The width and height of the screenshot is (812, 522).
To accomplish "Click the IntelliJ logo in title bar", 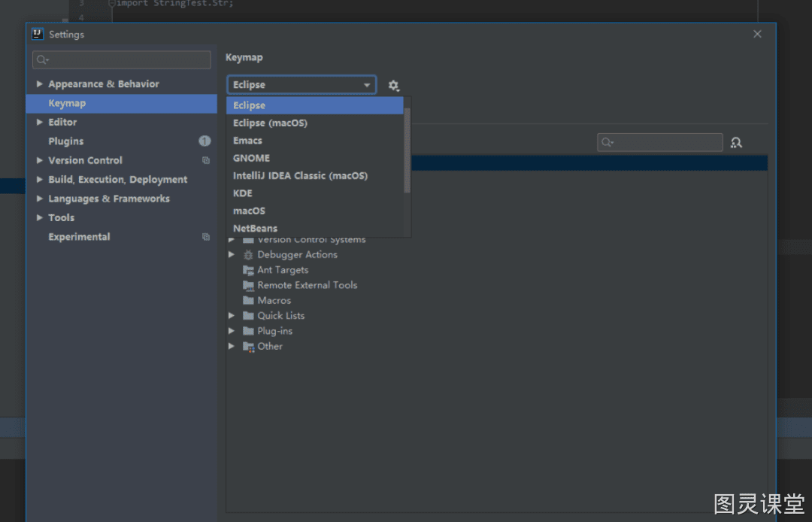I will 38,34.
